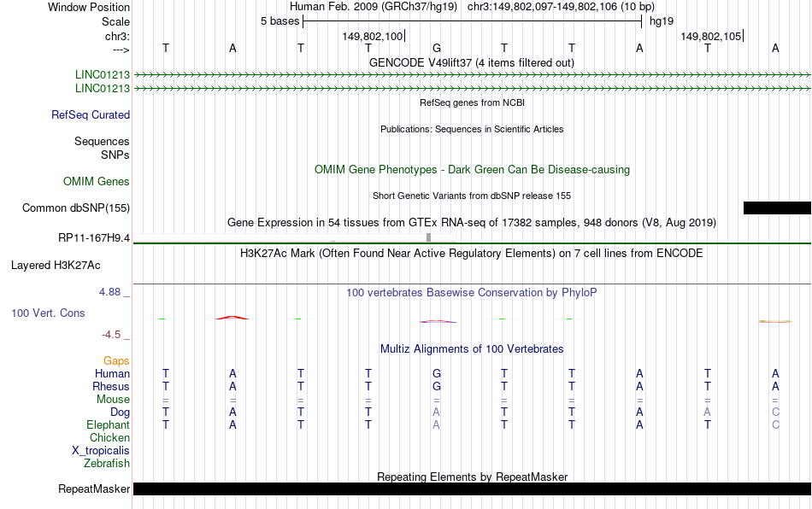
Task: Click the 5 bases scale text
Action: (279, 21)
